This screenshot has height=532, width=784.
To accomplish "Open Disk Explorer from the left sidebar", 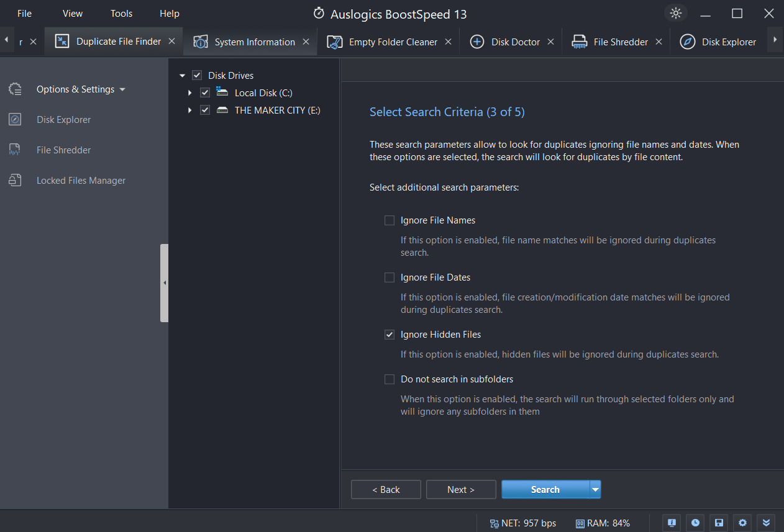I will pos(63,120).
